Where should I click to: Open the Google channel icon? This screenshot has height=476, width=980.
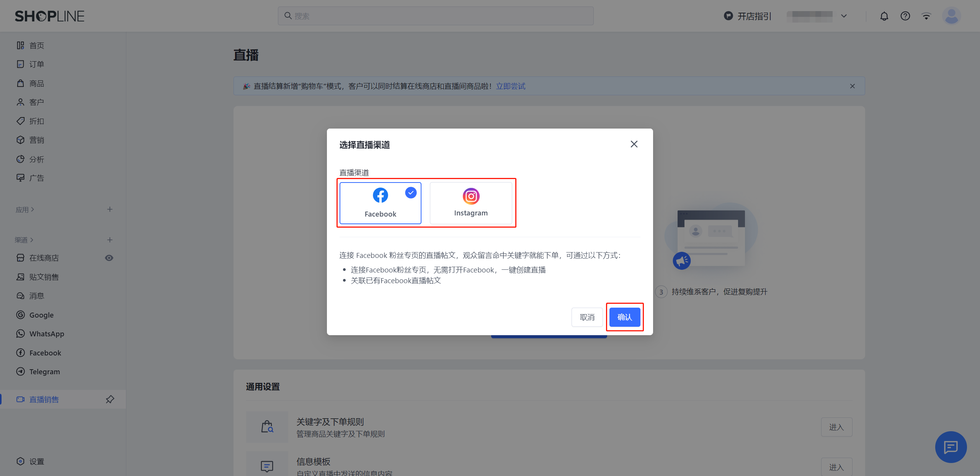[20, 315]
